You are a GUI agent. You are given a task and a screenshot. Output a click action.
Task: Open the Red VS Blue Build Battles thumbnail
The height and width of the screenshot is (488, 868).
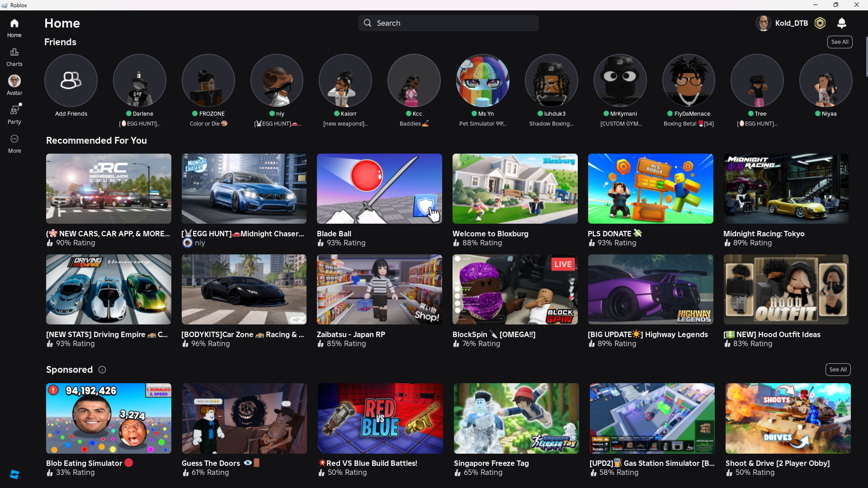[380, 418]
